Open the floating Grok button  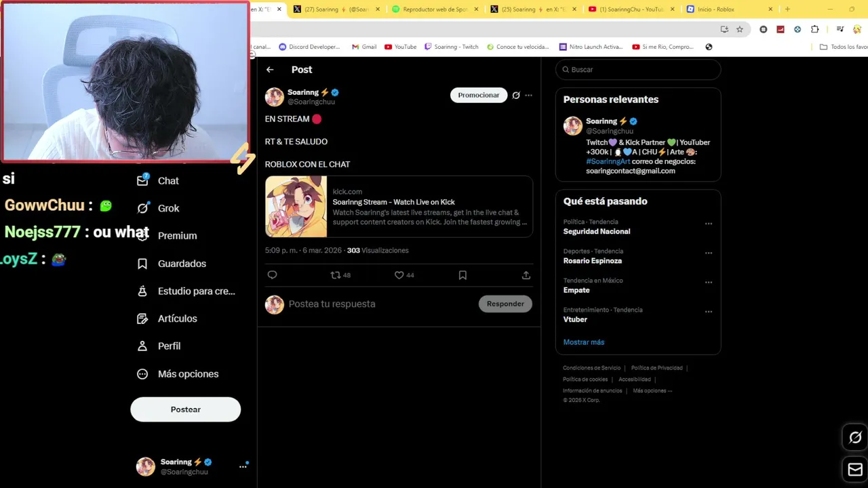[x=855, y=438]
